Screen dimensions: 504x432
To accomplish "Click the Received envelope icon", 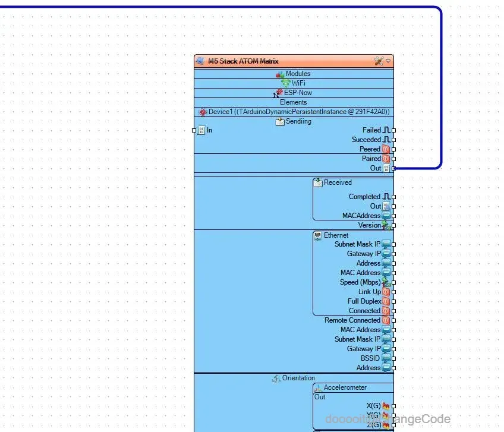I will point(318,182).
